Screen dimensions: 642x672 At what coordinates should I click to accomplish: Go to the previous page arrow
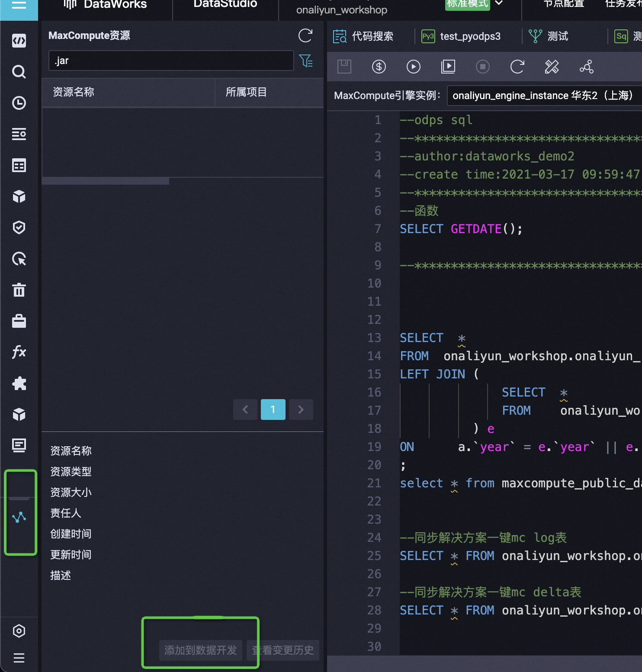tap(245, 410)
